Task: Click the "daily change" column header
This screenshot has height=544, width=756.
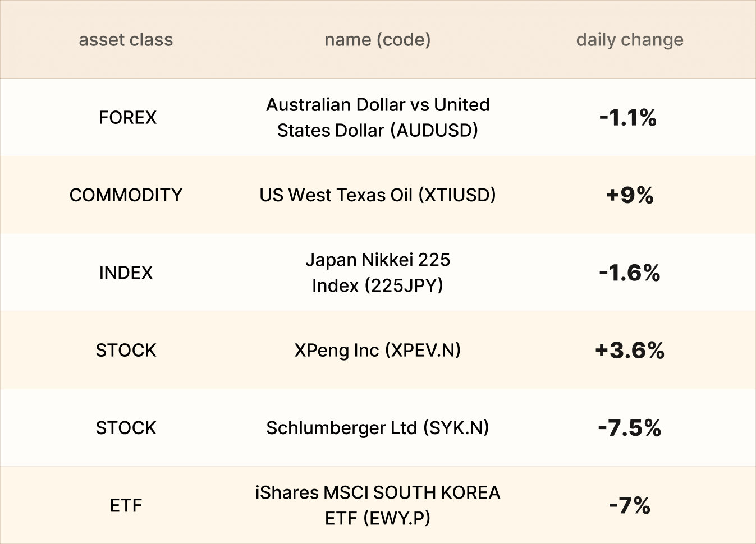Action: (x=630, y=40)
